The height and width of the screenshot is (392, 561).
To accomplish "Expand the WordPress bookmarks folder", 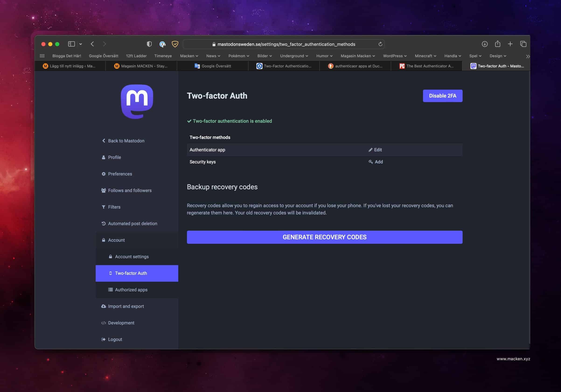I will pos(395,56).
